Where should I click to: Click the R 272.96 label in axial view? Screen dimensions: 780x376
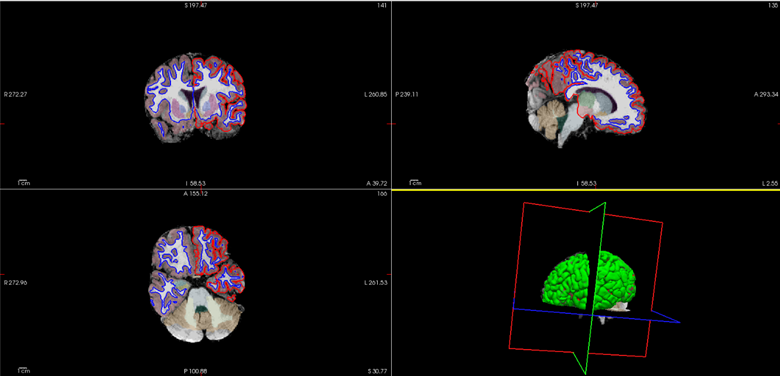[15, 282]
